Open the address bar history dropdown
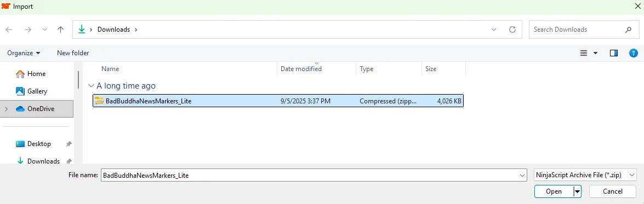This screenshot has height=204, width=644. 494,30
